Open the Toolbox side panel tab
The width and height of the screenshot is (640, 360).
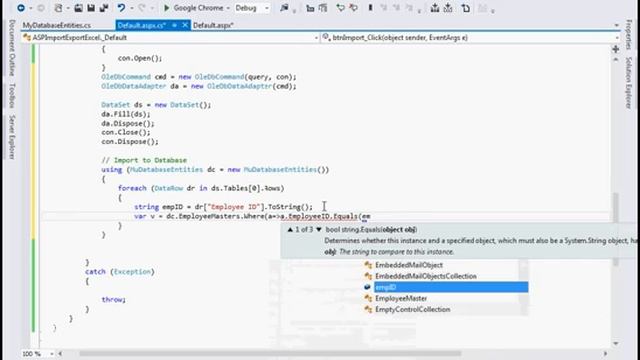click(x=12, y=96)
